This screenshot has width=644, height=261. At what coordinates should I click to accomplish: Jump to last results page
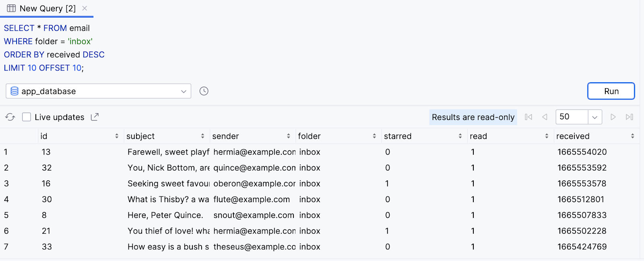pyautogui.click(x=630, y=117)
